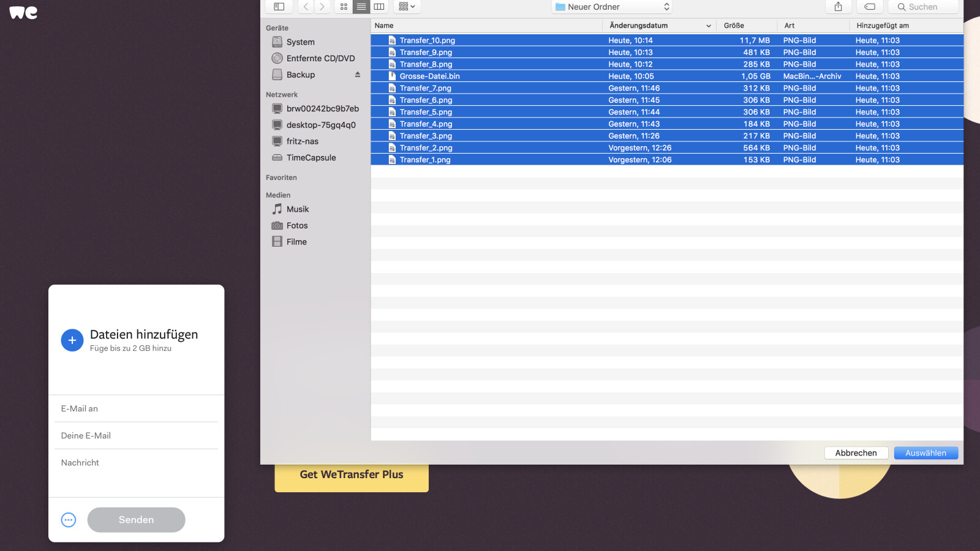Click the tags icon in the toolbar

[869, 7]
